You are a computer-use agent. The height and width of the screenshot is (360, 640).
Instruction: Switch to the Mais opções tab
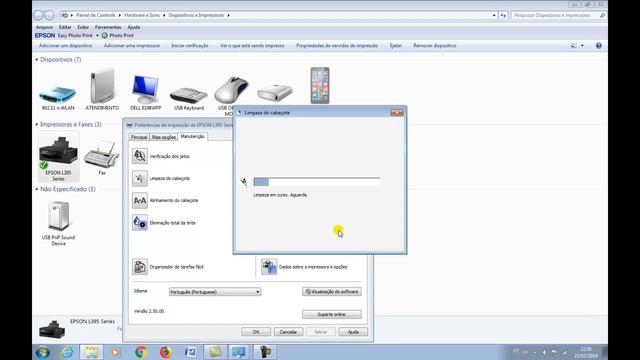pos(164,137)
